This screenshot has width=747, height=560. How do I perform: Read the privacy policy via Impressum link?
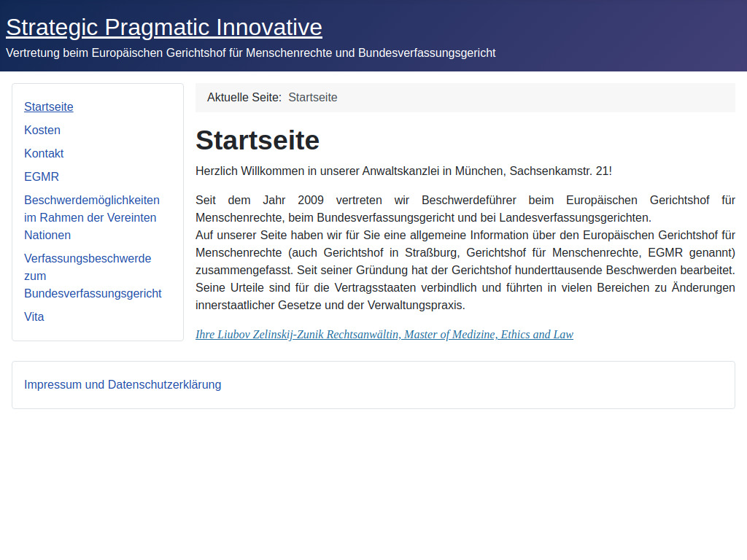123,384
